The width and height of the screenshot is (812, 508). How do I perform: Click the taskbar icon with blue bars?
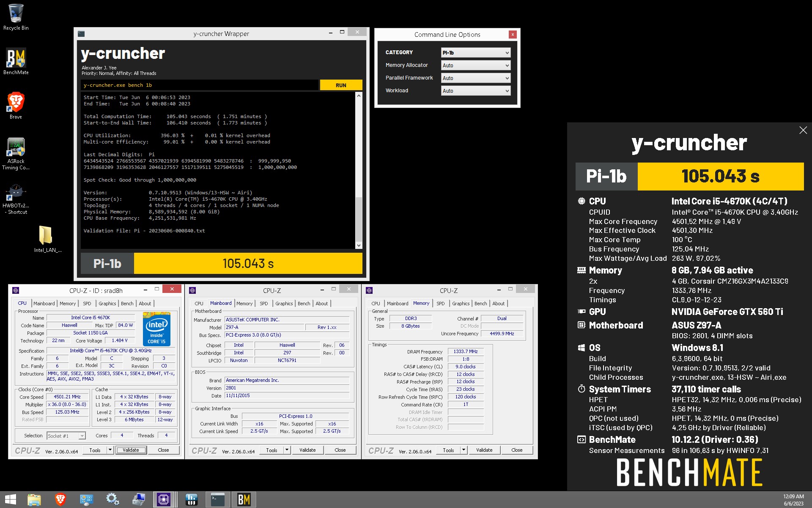click(192, 500)
